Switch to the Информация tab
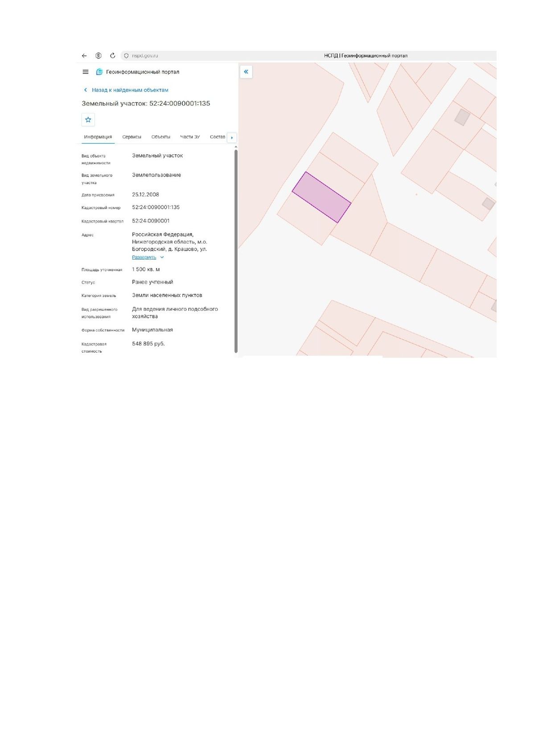 [x=98, y=137]
